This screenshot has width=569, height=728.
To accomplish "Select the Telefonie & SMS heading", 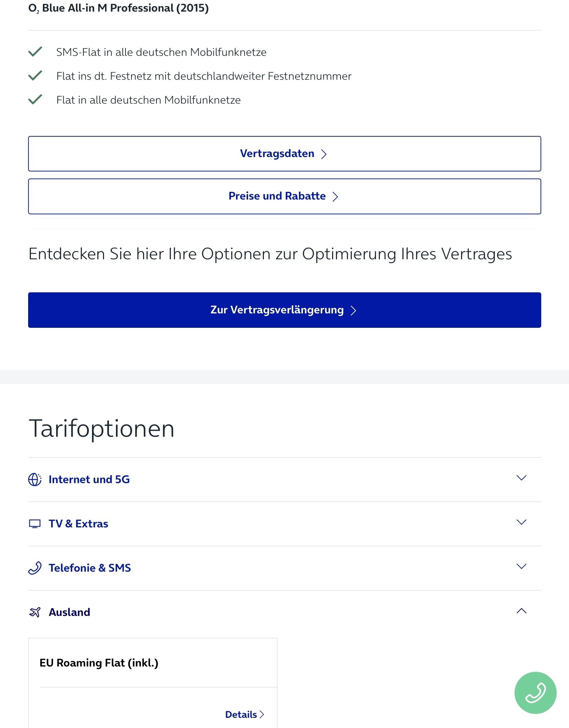I will tap(90, 568).
